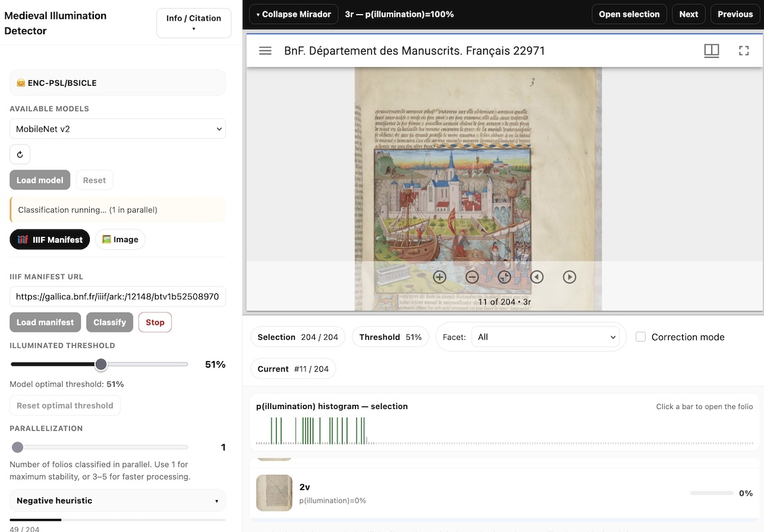Switch to Mirador book view icon
This screenshot has width=764, height=532.
point(711,51)
